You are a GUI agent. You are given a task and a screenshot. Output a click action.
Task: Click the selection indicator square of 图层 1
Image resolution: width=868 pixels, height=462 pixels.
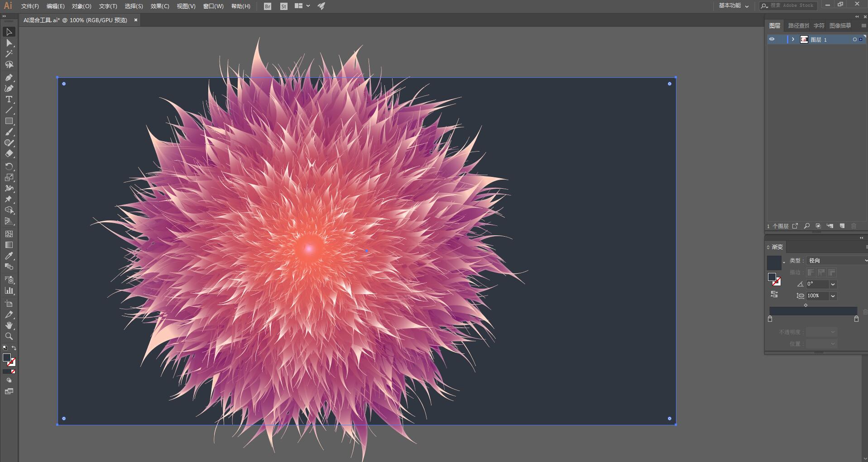coord(860,40)
